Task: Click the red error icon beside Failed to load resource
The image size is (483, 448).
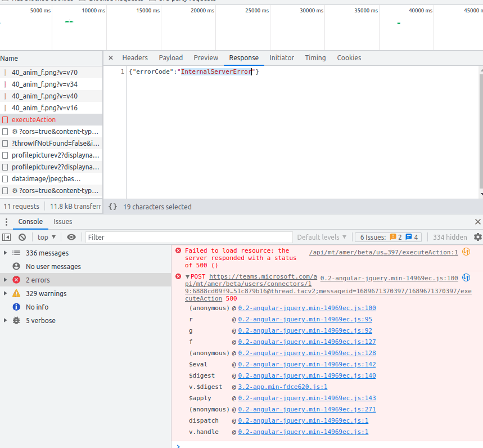Action: coord(178,250)
